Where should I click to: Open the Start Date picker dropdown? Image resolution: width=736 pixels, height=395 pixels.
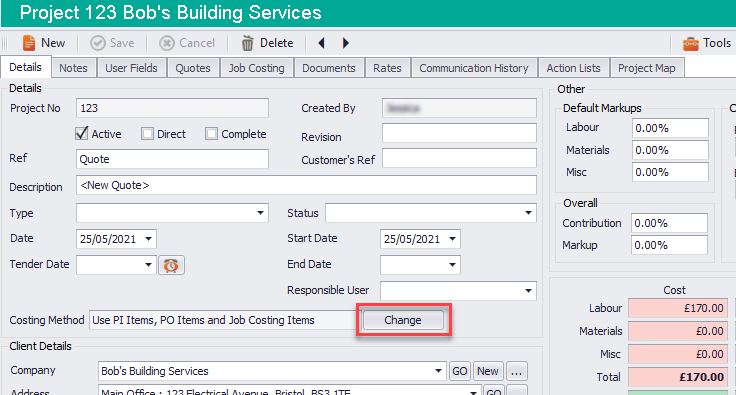(x=452, y=239)
